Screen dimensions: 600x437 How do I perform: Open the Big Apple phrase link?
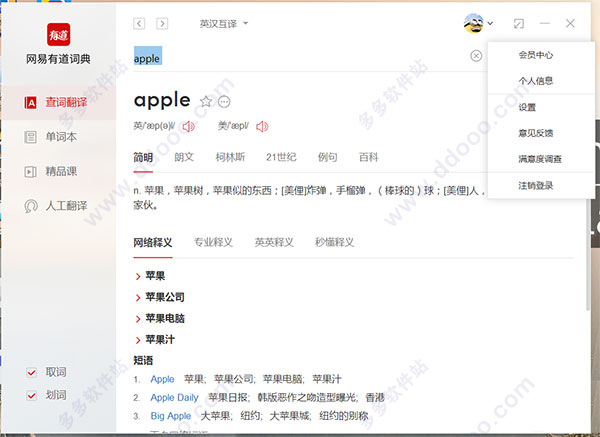click(x=171, y=416)
